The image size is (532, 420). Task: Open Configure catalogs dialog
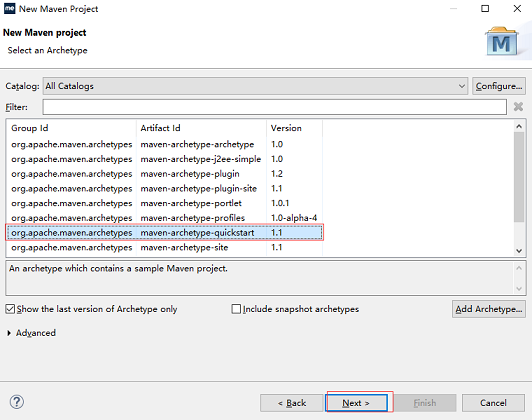point(499,86)
